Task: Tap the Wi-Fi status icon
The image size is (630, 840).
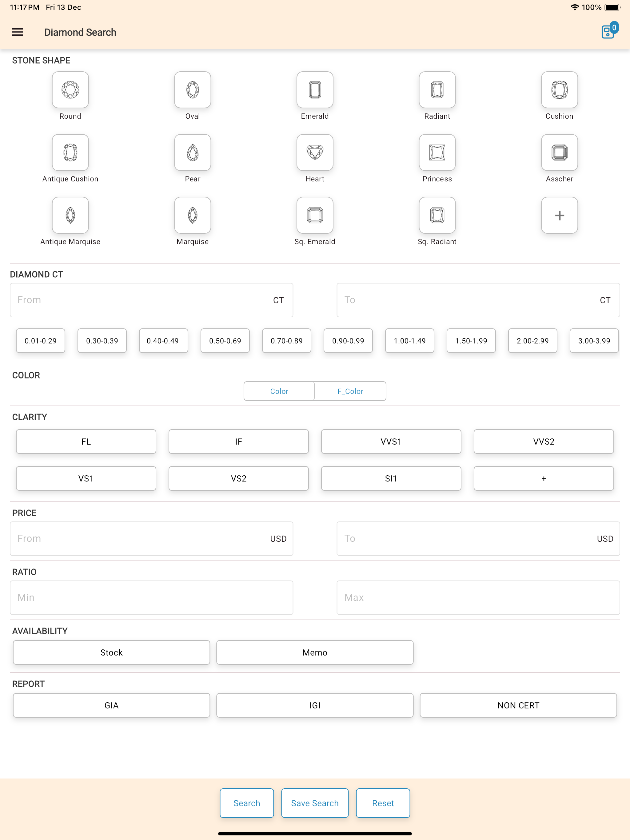Action: 575,7
